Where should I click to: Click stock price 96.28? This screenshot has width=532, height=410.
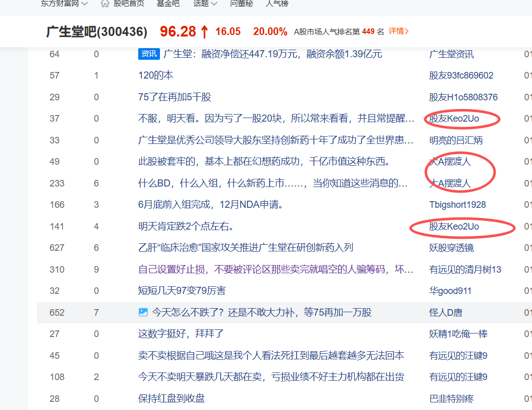(178, 31)
